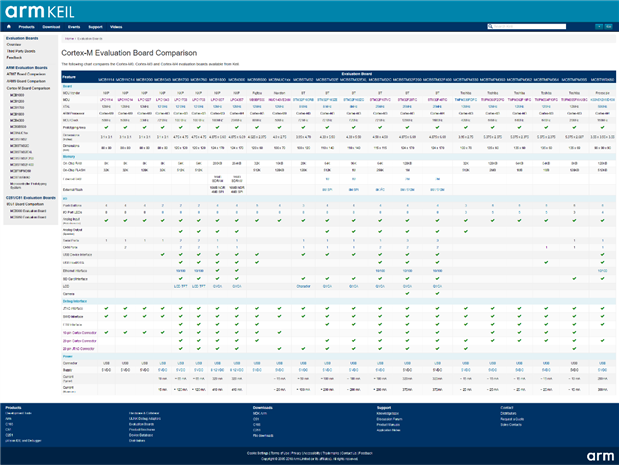This screenshot has width=619, height=465.
Task: Click the MCB4300 column header
Action: pos(236,79)
